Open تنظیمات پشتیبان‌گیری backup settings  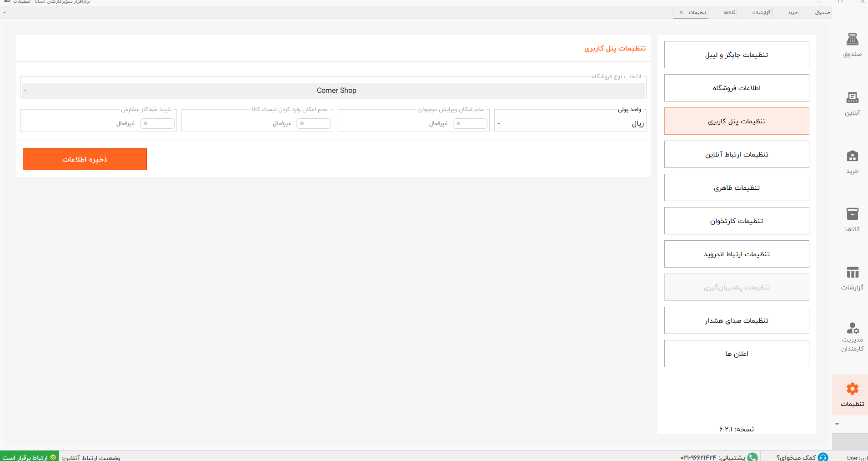(x=737, y=287)
